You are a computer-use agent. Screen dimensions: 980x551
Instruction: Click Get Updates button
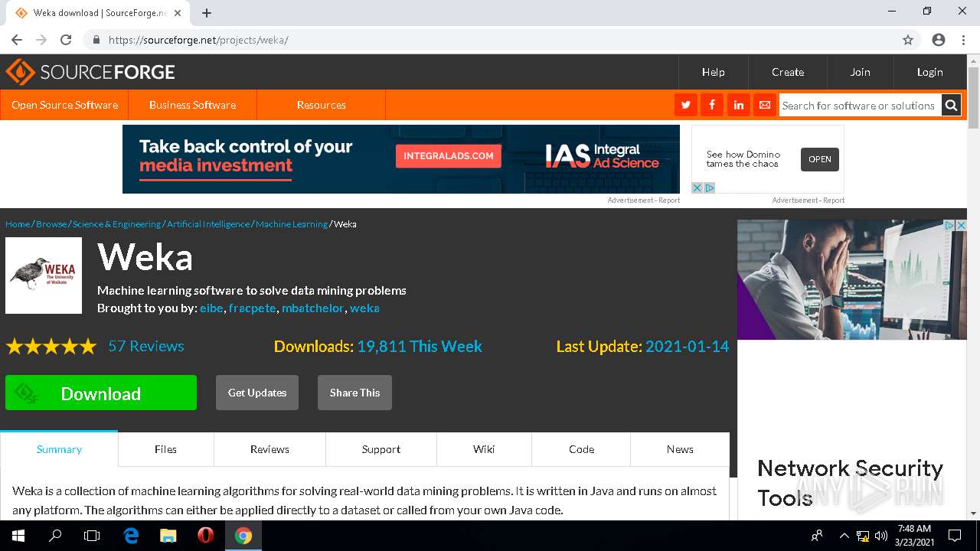[257, 393]
